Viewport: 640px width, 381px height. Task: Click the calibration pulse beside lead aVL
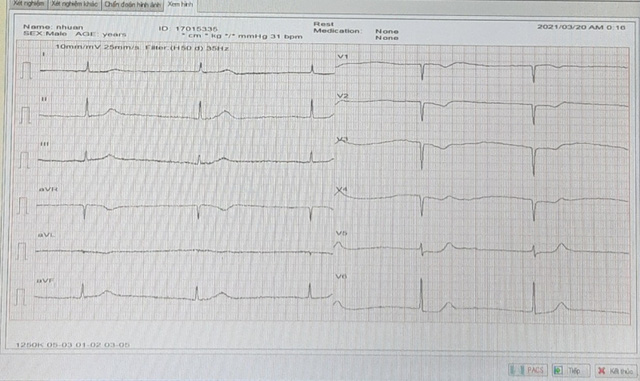point(22,251)
